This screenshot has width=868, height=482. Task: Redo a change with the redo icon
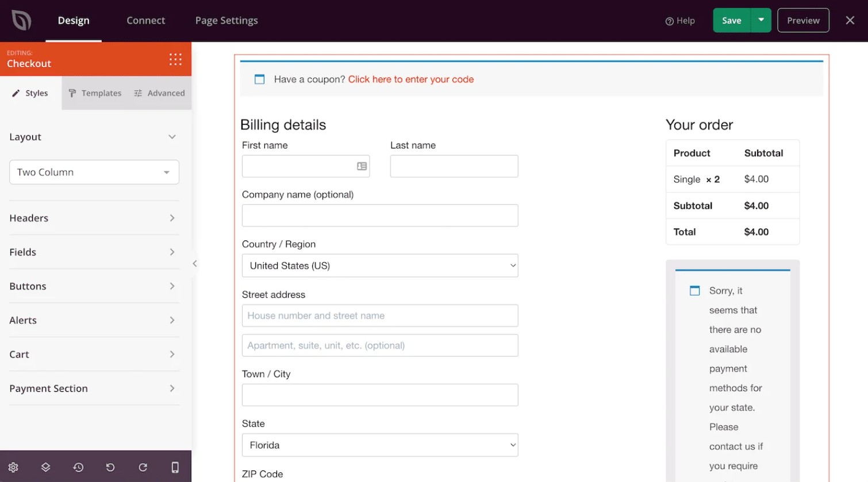coord(143,467)
